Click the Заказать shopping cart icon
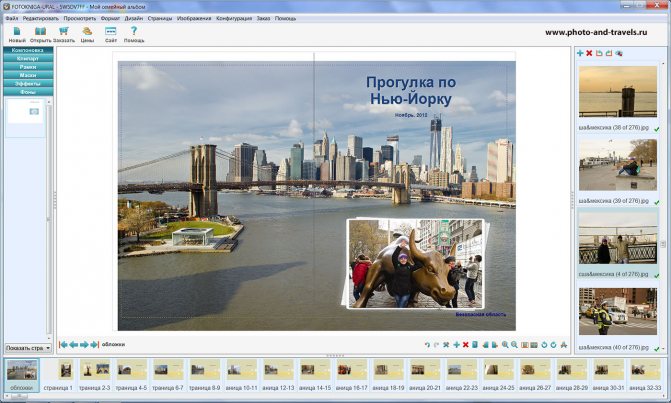Screen dimensions: 671x403 click(x=64, y=31)
